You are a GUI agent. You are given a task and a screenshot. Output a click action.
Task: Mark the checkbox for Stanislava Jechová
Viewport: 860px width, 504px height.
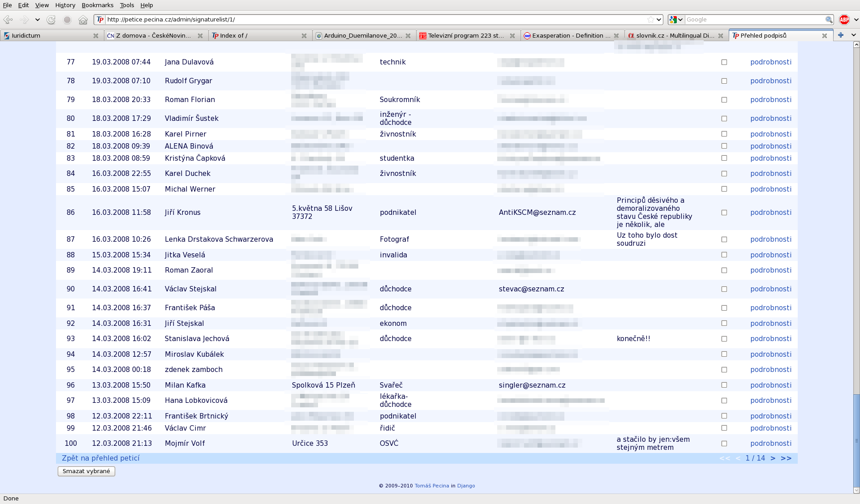pos(724,339)
